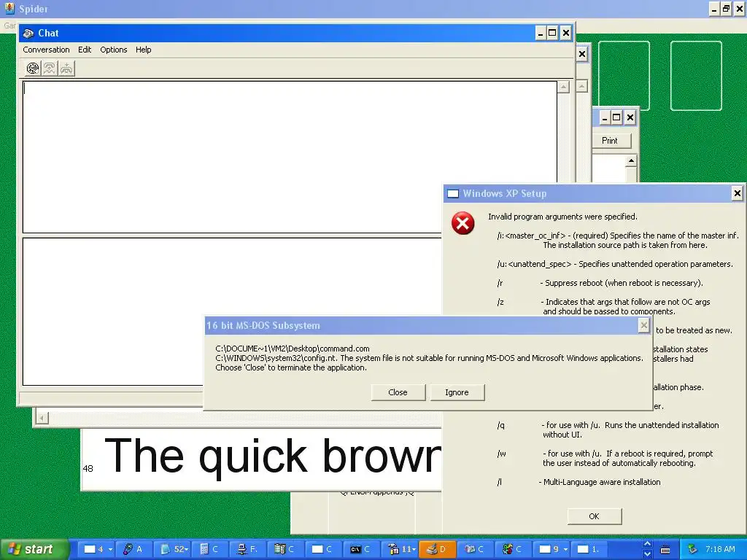The height and width of the screenshot is (560, 747).
Task: Click the 48 font size label
Action: (88, 469)
